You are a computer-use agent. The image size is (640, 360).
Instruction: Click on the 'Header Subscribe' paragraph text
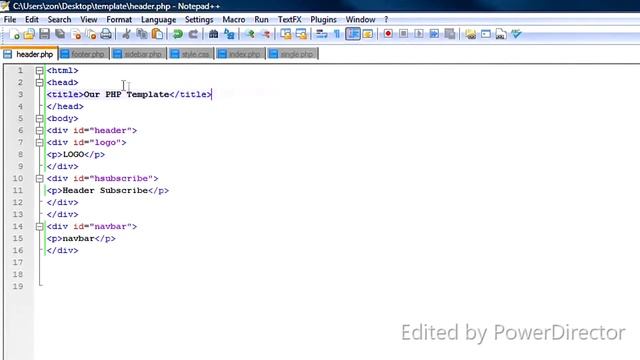click(x=105, y=191)
